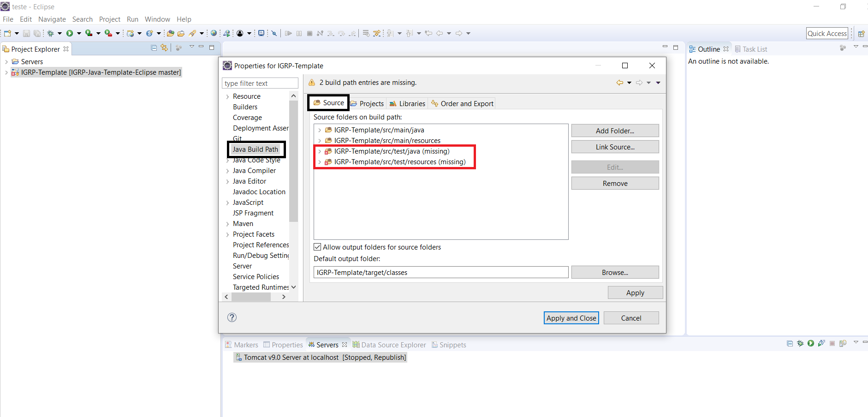This screenshot has height=417, width=868.
Task: Expand IGRP-Template/src/main/java source folder
Action: [x=320, y=130]
